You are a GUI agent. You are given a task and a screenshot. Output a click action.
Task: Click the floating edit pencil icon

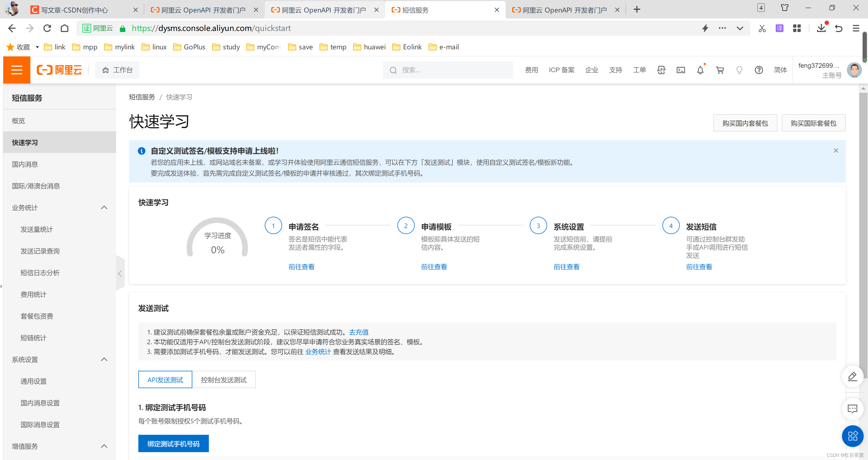852,376
